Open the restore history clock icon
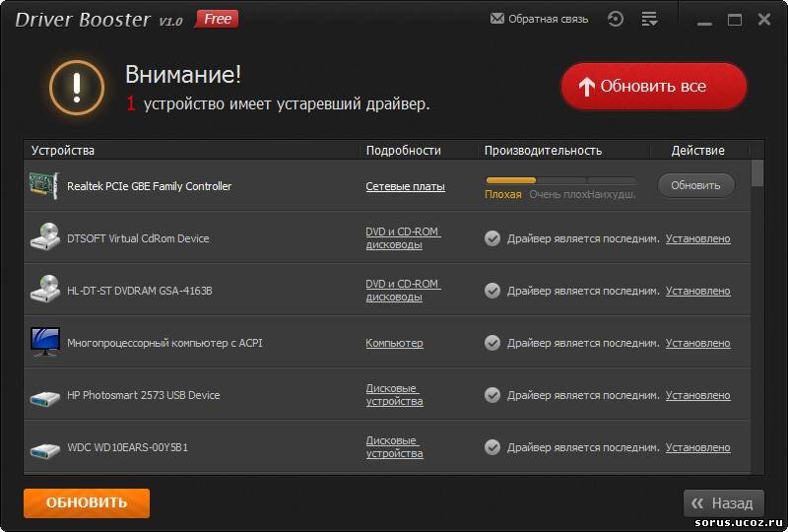Image resolution: width=788 pixels, height=532 pixels. click(615, 19)
